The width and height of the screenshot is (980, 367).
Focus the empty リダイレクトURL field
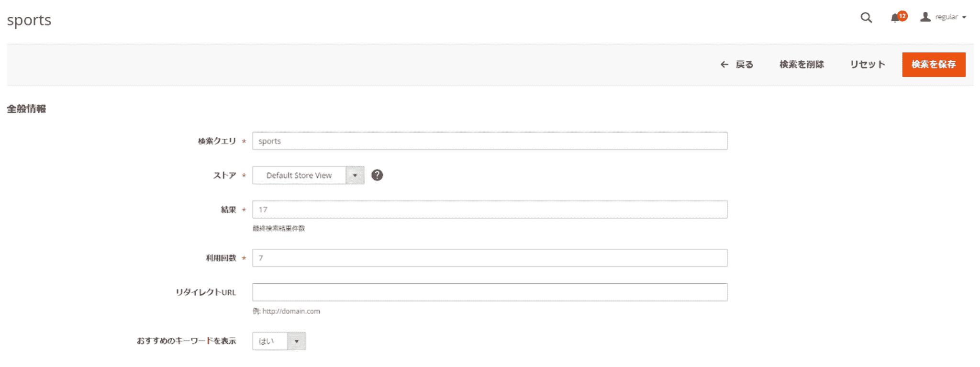pos(490,292)
